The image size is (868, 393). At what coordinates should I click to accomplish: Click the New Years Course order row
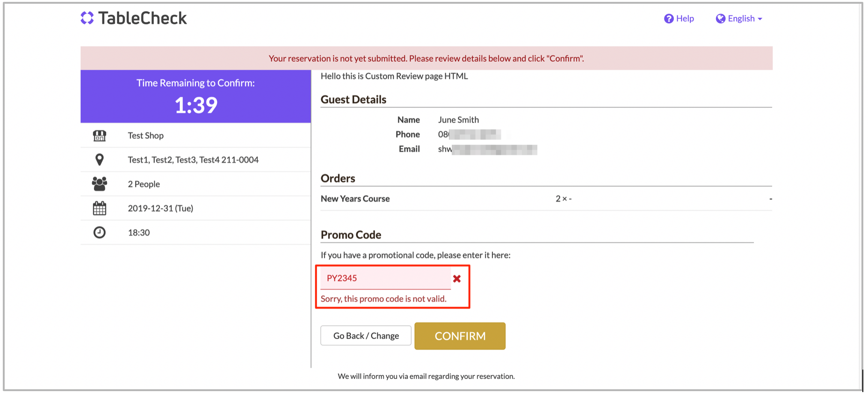546,199
